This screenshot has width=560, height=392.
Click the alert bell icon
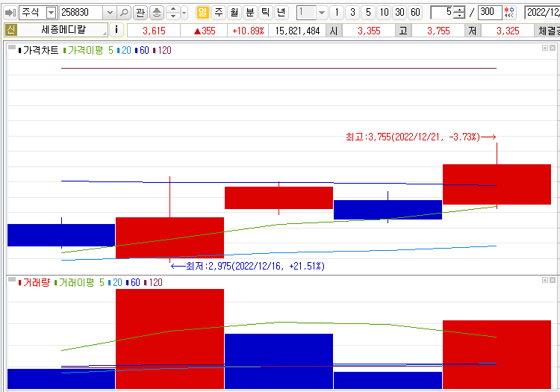pyautogui.click(x=157, y=13)
